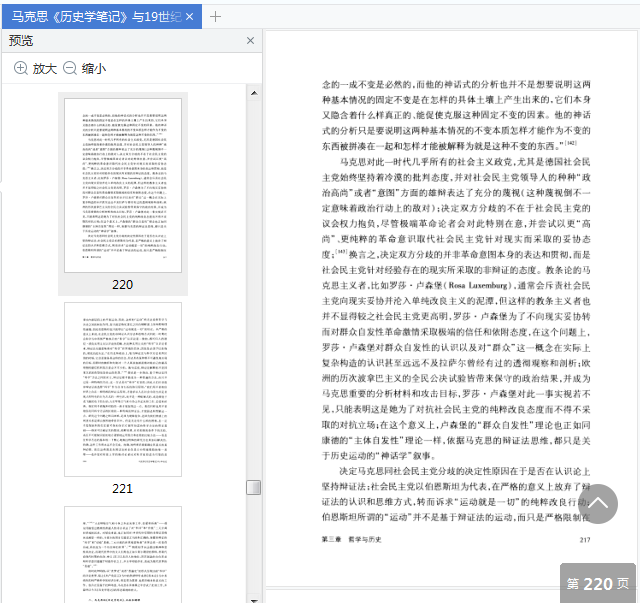Click the page number 217 in footer
Image resolution: width=640 pixels, height=603 pixels.
(585, 540)
